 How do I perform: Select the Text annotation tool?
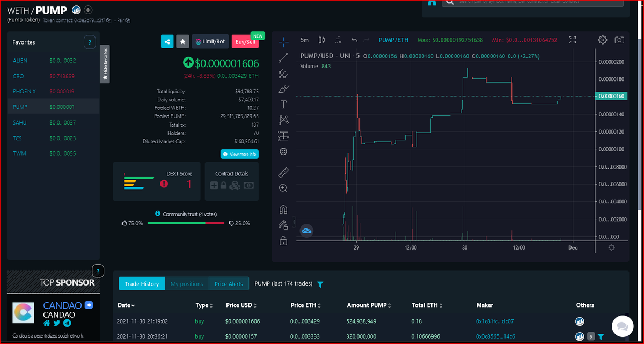click(284, 104)
